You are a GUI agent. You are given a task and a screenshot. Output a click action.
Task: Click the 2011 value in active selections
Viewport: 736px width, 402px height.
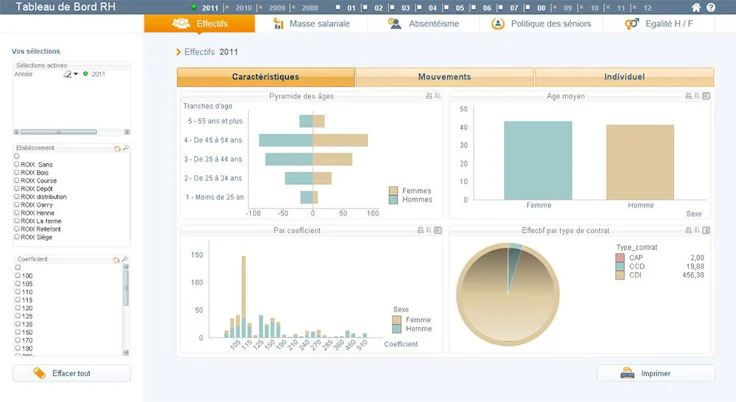pyautogui.click(x=98, y=74)
